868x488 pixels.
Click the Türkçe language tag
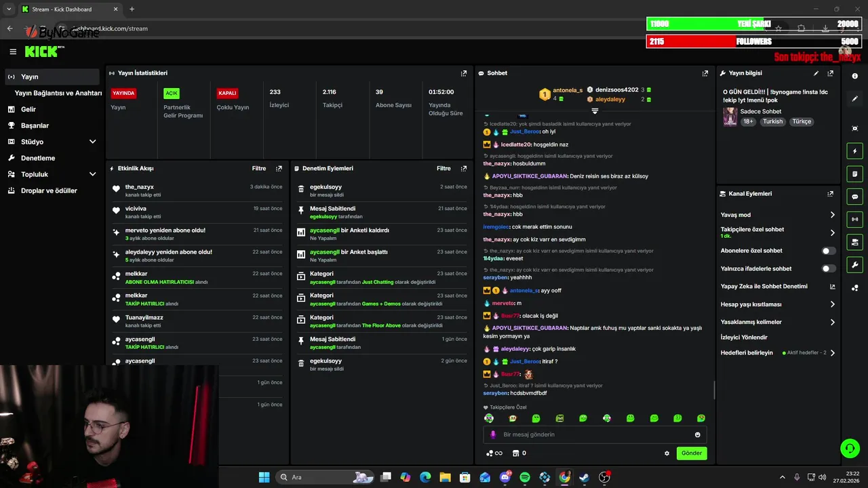802,121
